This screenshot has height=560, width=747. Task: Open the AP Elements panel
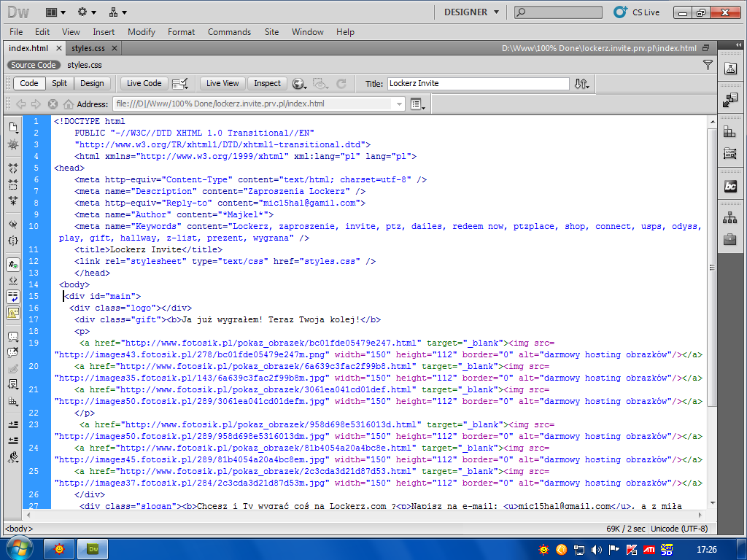(x=730, y=153)
